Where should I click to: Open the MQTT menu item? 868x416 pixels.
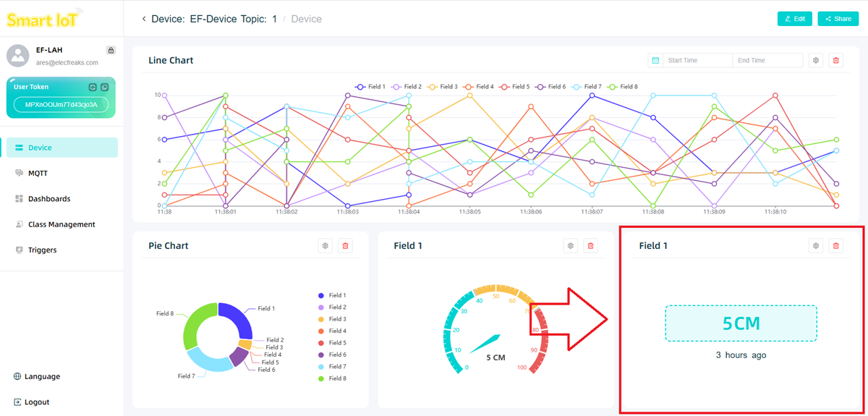38,174
